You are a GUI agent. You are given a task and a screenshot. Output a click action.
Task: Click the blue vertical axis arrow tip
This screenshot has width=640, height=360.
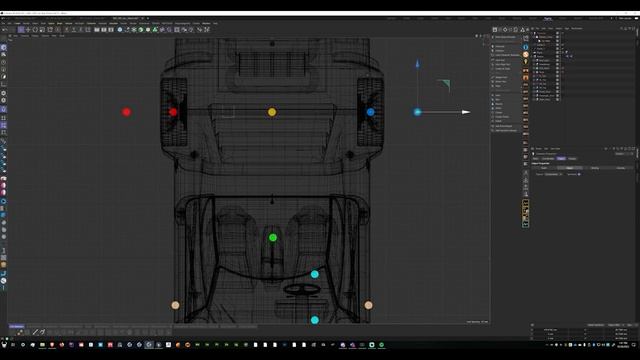[x=417, y=64]
